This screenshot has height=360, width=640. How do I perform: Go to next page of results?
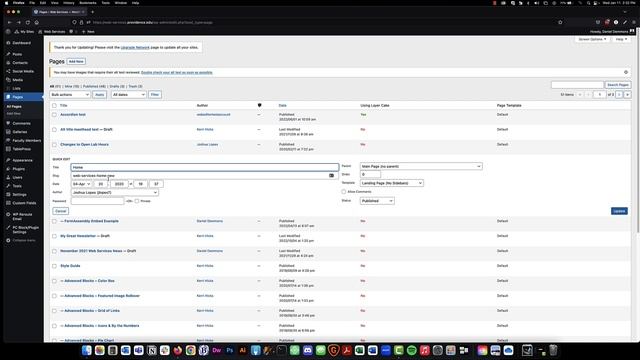(619, 95)
